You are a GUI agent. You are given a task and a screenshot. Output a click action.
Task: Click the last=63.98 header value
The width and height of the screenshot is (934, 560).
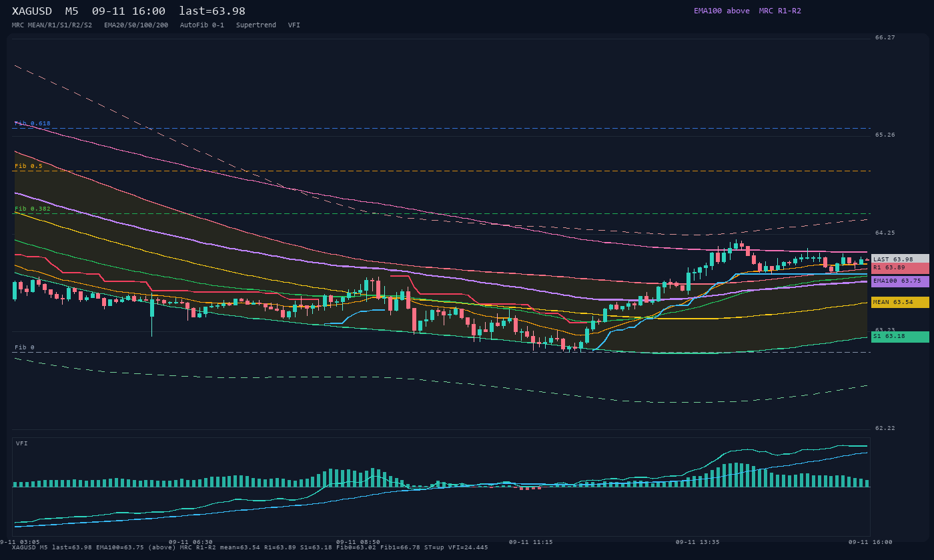pyautogui.click(x=212, y=11)
